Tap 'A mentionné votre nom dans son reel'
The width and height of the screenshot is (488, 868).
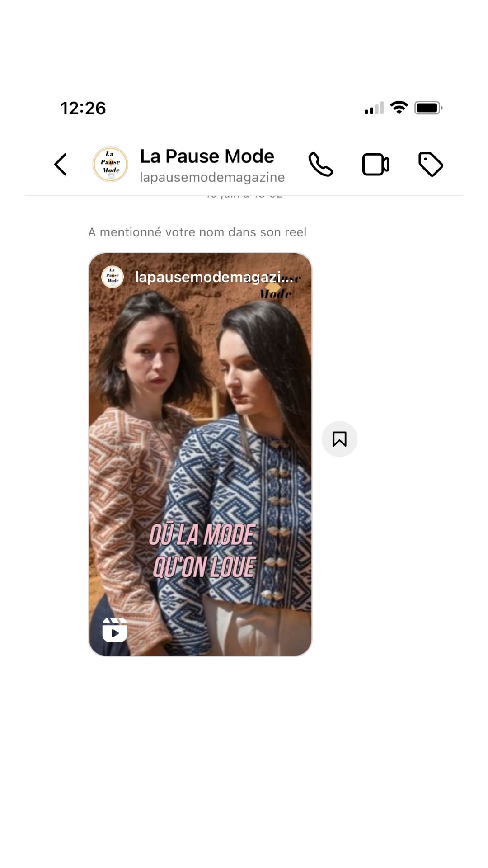(x=197, y=232)
